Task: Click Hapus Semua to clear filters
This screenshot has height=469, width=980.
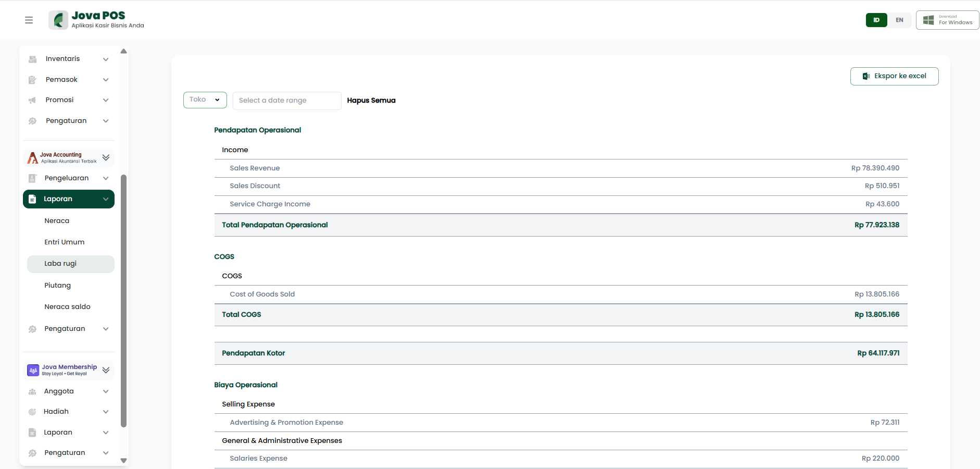Action: point(371,101)
